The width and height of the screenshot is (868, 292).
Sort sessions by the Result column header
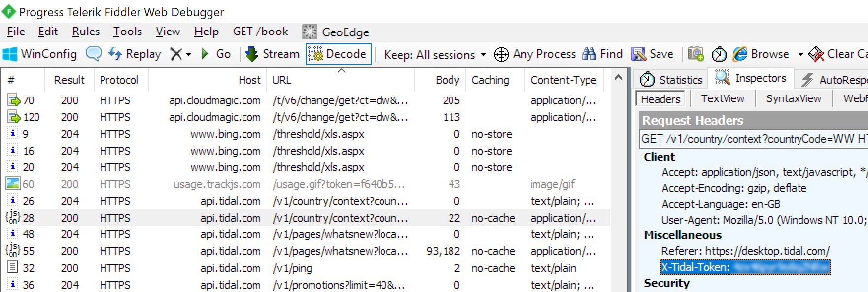(x=69, y=80)
